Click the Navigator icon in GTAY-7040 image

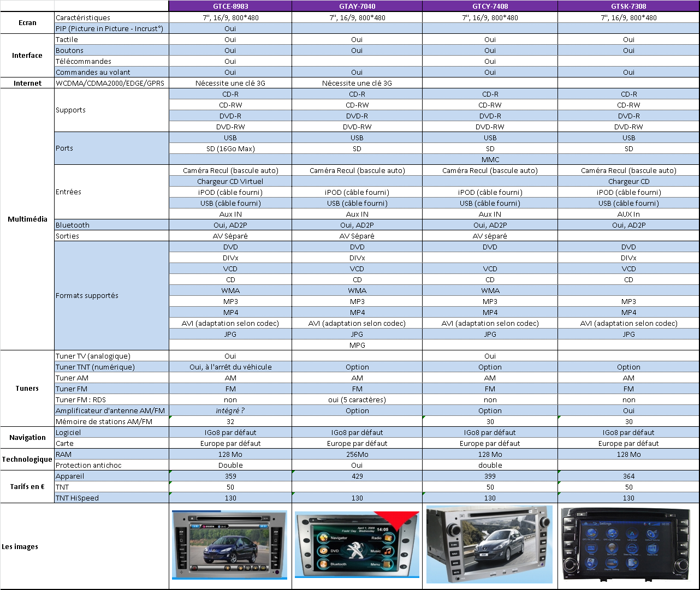tap(323, 538)
